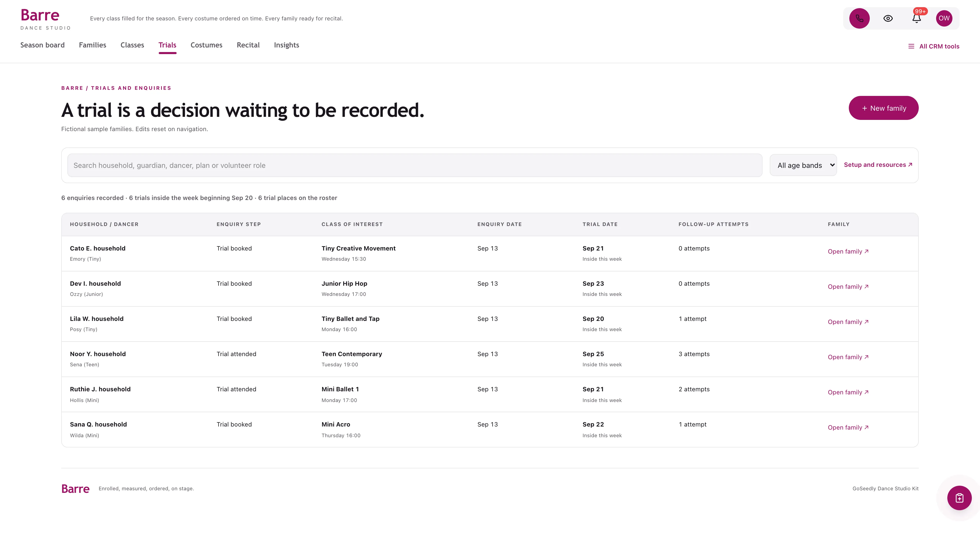The width and height of the screenshot is (980, 551).
Task: Open the Setup and resources link
Action: click(x=878, y=165)
